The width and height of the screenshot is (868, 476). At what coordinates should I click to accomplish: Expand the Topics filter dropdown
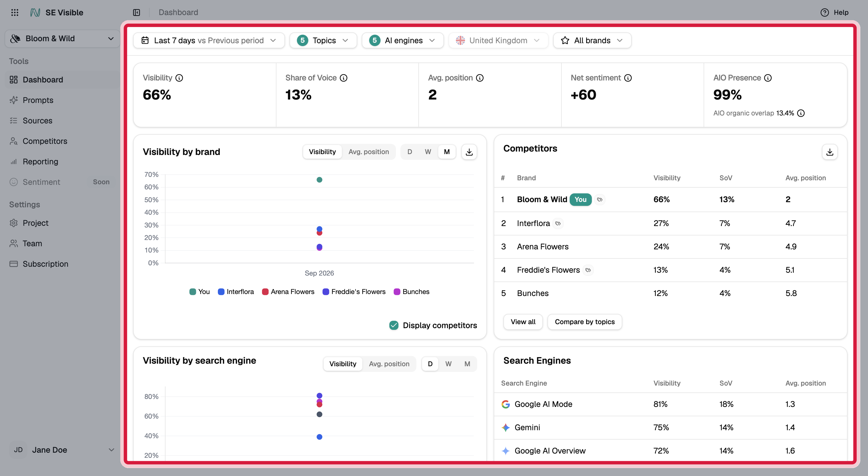tap(323, 40)
